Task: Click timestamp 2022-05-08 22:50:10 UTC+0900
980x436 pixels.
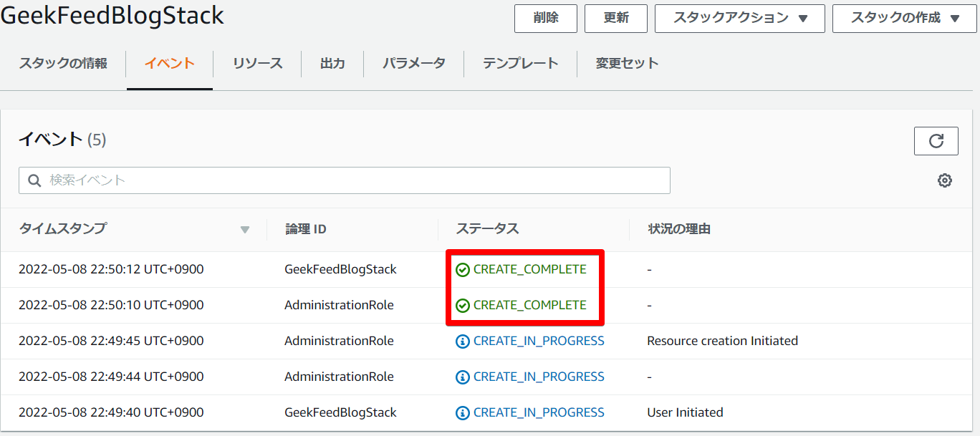Action: [x=111, y=306]
